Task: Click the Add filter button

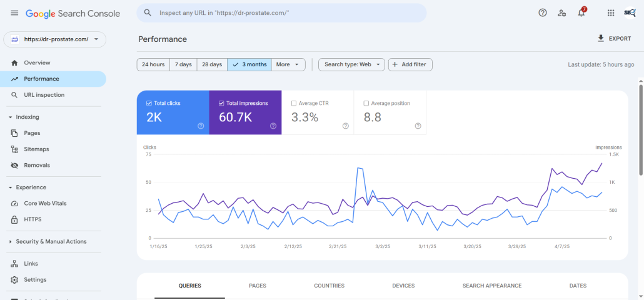Action: (x=410, y=64)
